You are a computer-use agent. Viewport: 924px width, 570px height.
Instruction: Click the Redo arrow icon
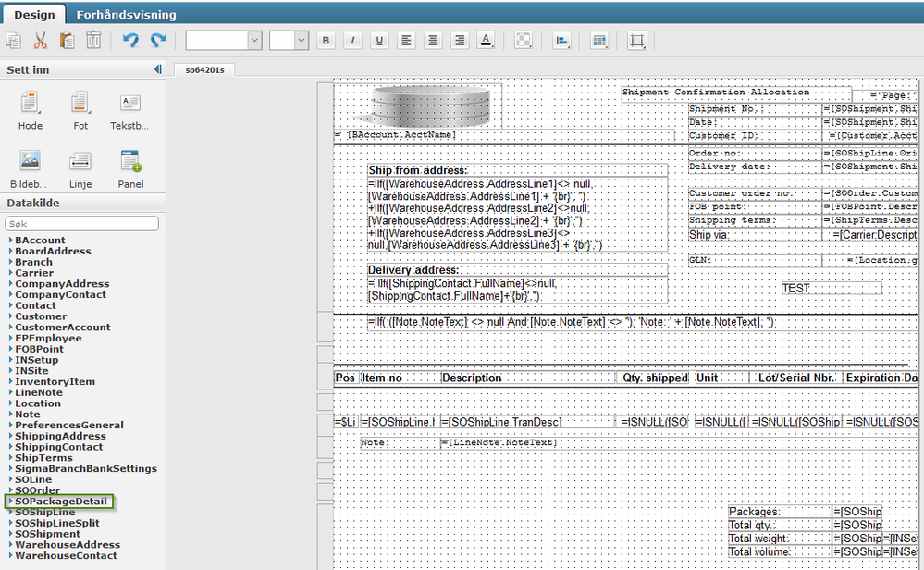click(158, 41)
